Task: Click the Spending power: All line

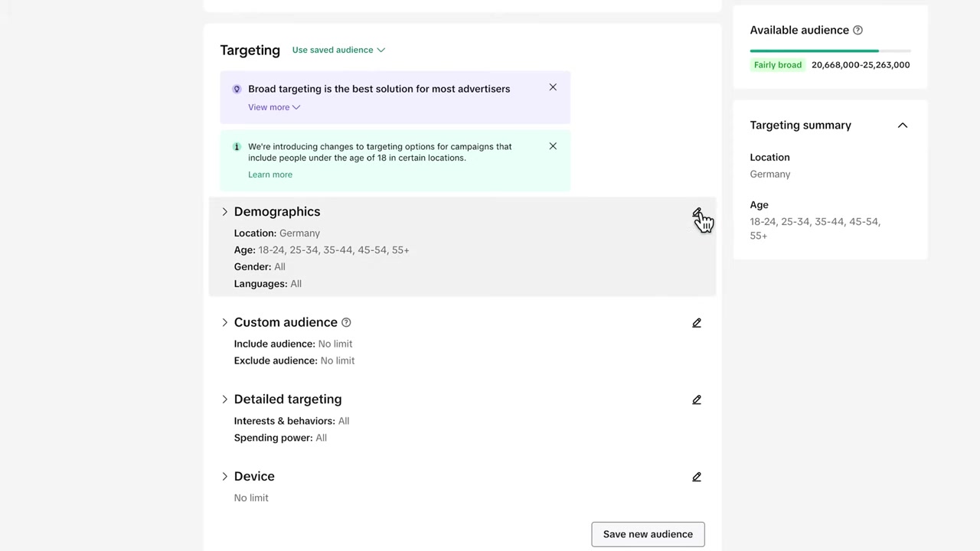Action: (x=280, y=438)
